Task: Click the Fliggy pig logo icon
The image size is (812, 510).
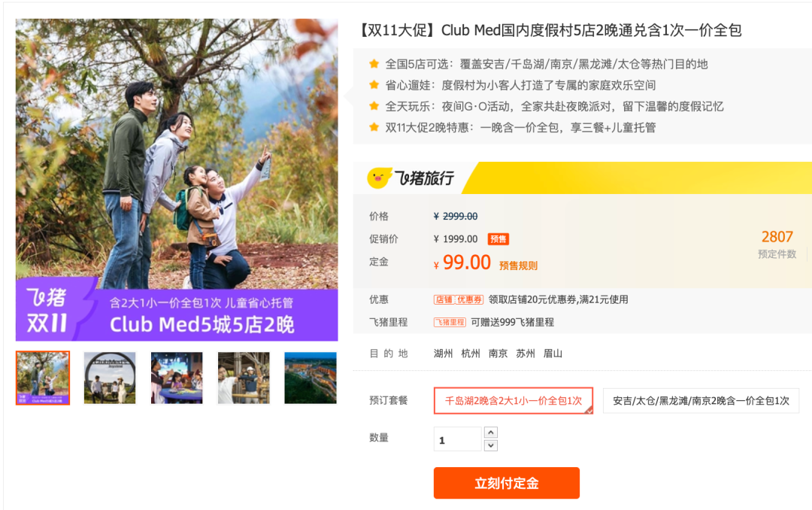Action: [379, 178]
